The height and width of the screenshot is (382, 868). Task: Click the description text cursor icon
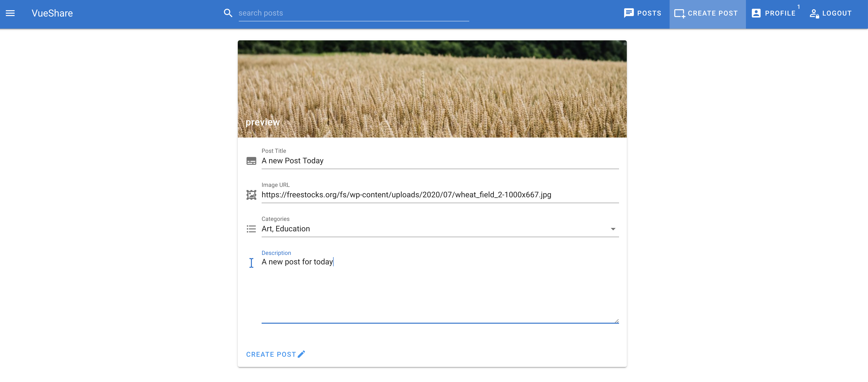(x=251, y=263)
